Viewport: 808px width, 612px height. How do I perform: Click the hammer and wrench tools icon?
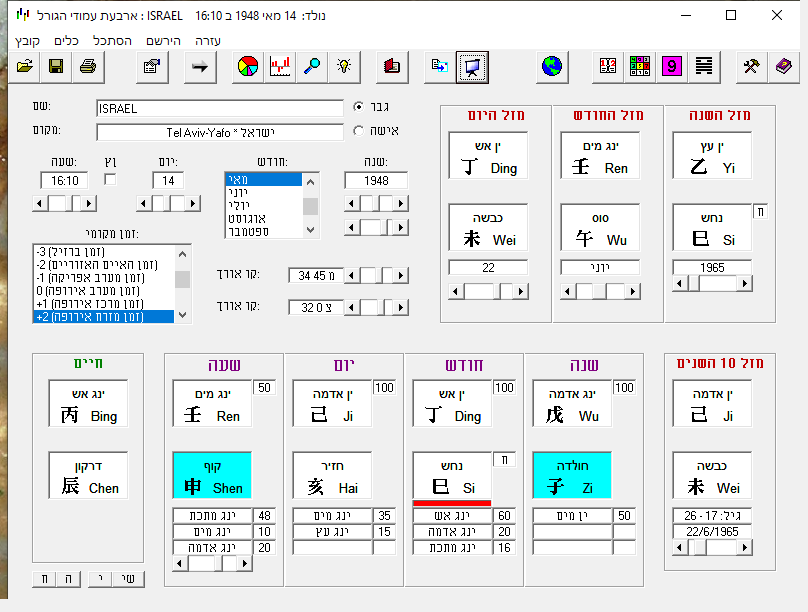click(752, 67)
